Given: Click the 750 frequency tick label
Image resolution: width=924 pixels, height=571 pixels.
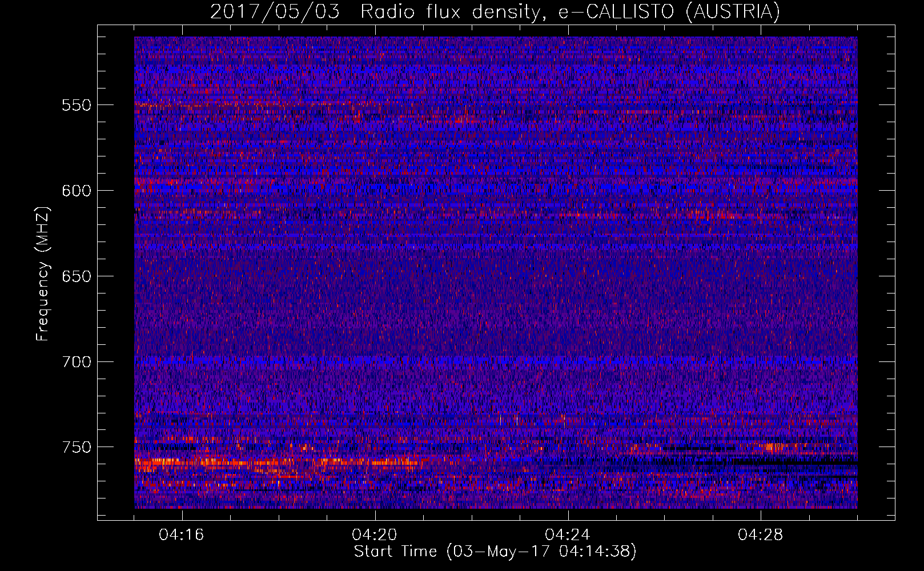Looking at the screenshot, I should 77,447.
